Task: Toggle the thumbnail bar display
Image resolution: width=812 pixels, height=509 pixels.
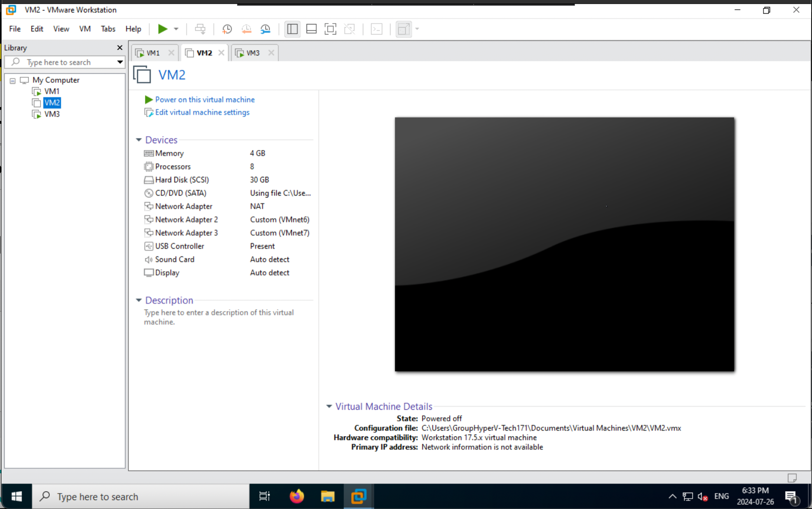Action: (311, 29)
